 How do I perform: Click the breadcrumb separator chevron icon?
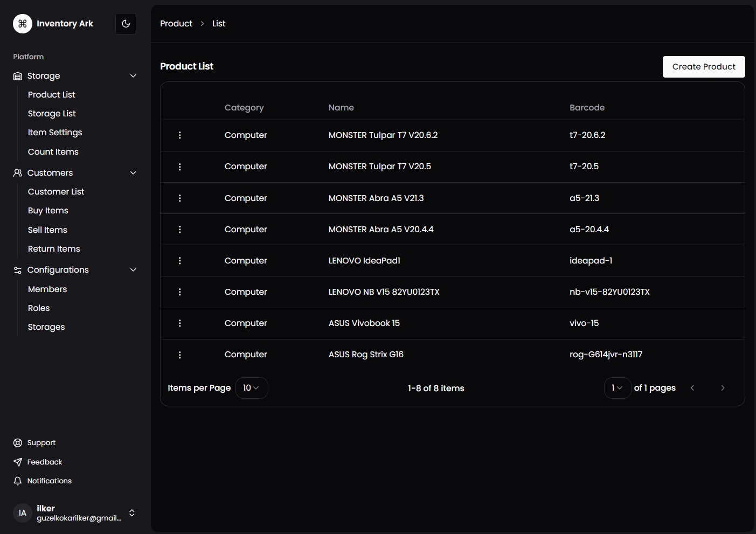tap(203, 24)
